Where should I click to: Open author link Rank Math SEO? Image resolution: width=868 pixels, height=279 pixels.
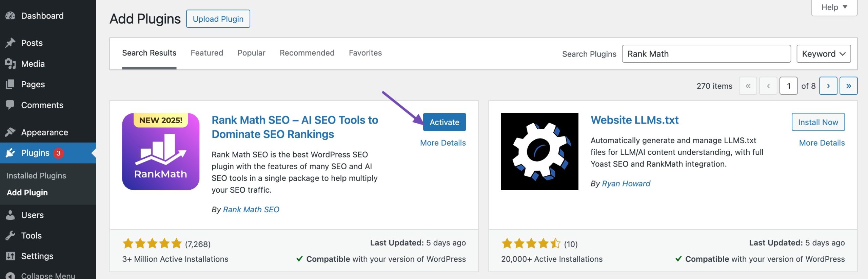click(x=251, y=210)
